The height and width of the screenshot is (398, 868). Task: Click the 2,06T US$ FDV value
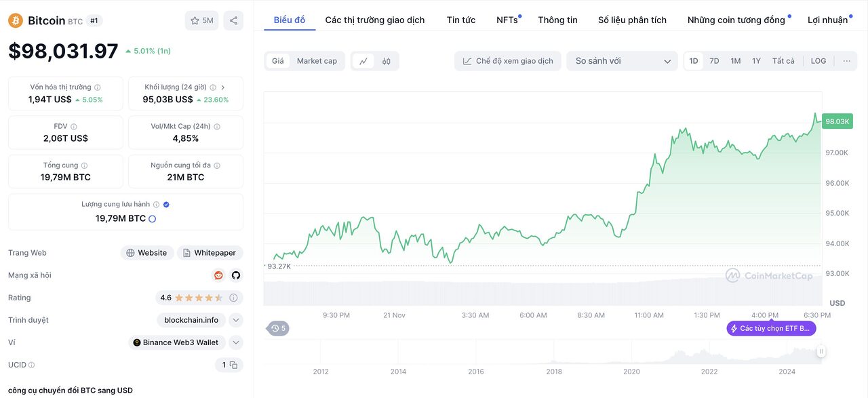coord(66,138)
